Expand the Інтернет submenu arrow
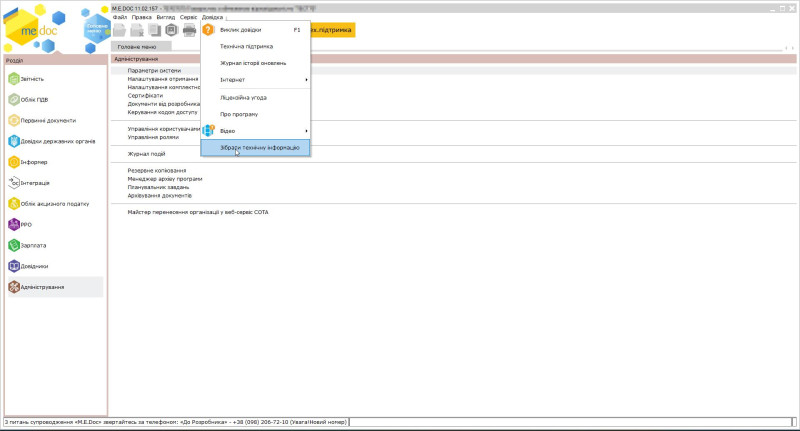 (306, 80)
